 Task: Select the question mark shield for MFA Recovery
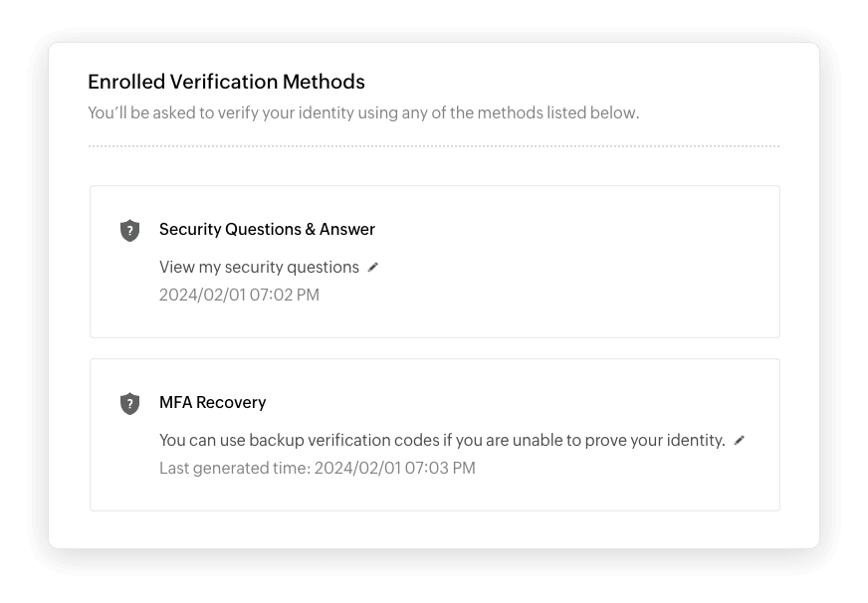tap(130, 403)
